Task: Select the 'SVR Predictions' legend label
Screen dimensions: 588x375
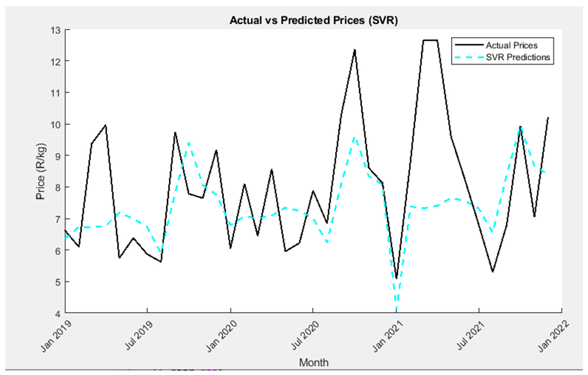Action: [x=518, y=57]
